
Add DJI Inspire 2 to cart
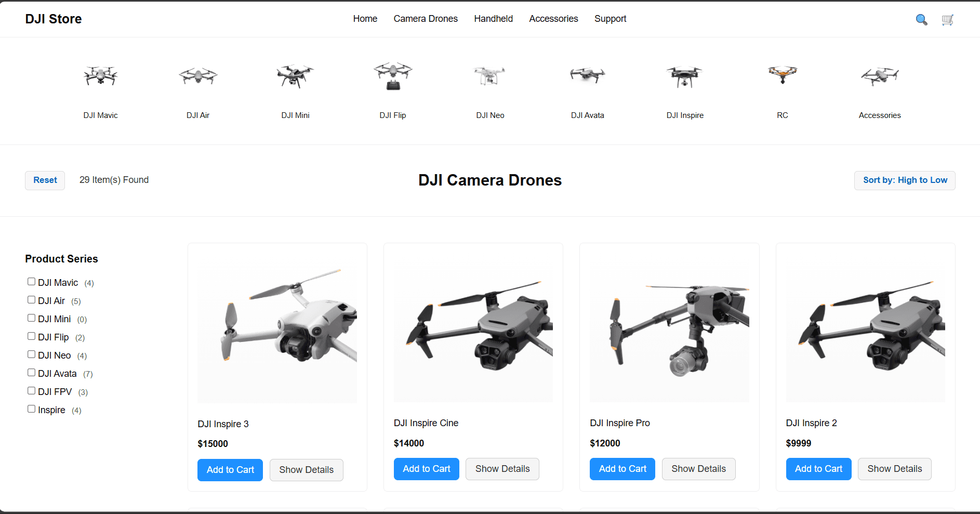click(819, 469)
